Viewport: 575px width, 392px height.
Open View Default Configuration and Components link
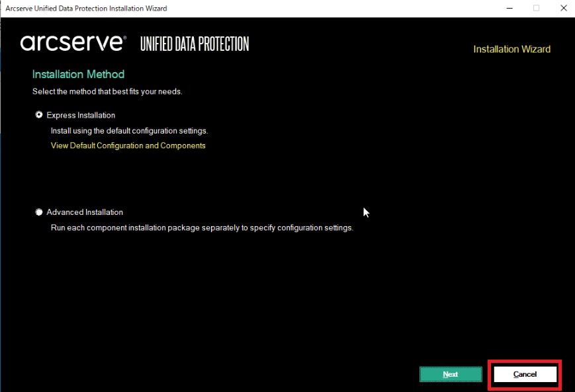click(128, 145)
